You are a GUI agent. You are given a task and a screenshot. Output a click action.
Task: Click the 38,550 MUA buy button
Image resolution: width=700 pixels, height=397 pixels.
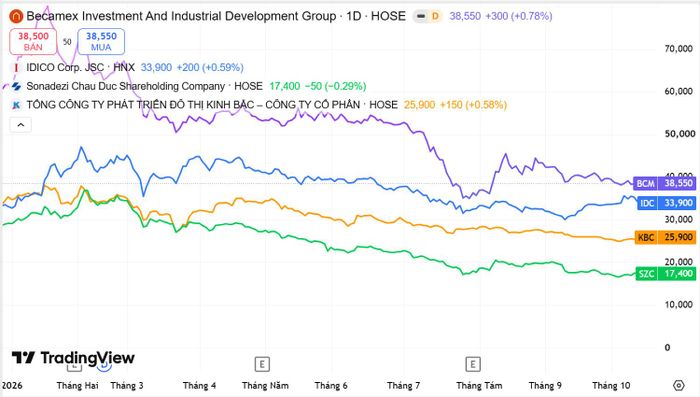click(101, 42)
